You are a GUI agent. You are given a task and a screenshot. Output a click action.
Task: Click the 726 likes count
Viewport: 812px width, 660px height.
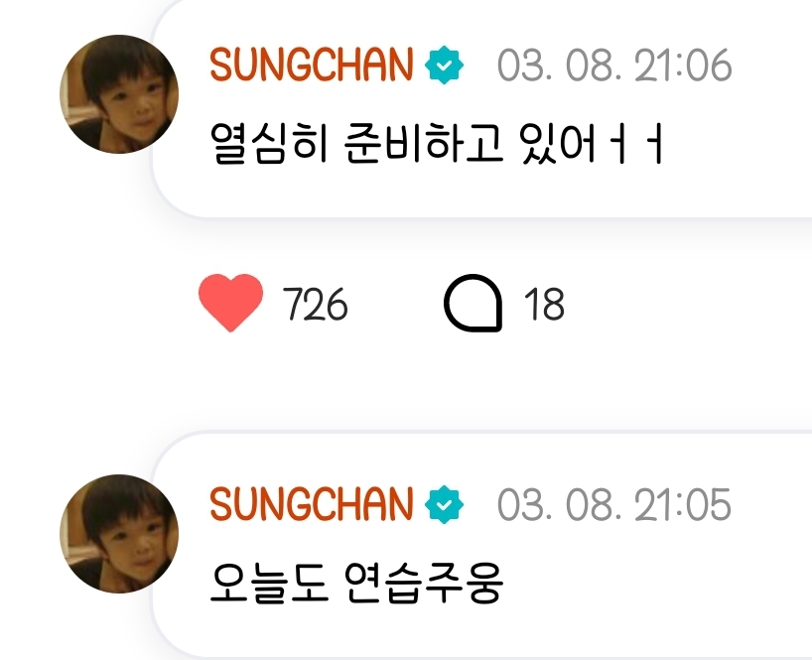[x=316, y=304]
